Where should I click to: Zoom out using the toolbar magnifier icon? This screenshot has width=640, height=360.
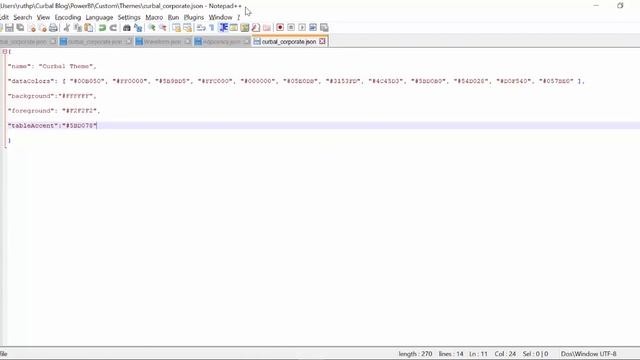pos(162,28)
